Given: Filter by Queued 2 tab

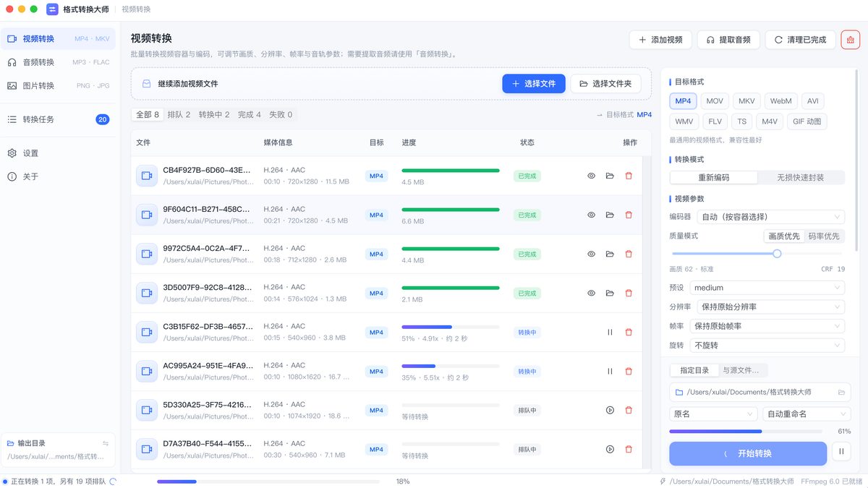Looking at the screenshot, I should [x=179, y=114].
